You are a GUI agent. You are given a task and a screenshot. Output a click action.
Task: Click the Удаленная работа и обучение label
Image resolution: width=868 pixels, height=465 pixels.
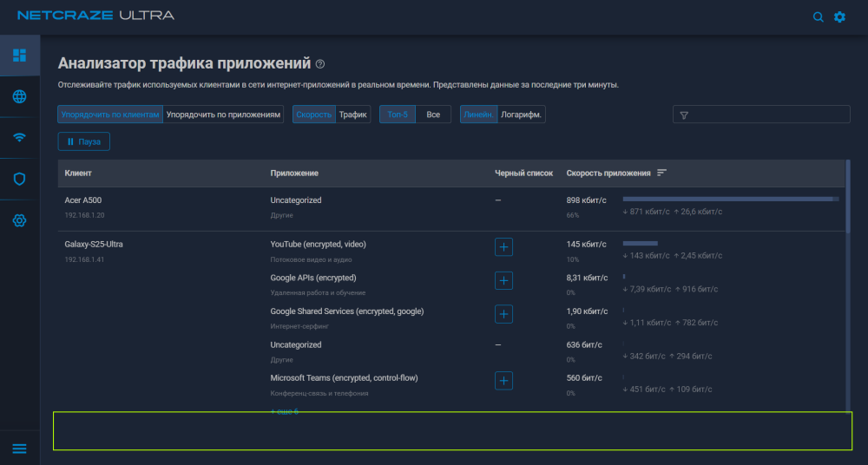(318, 293)
